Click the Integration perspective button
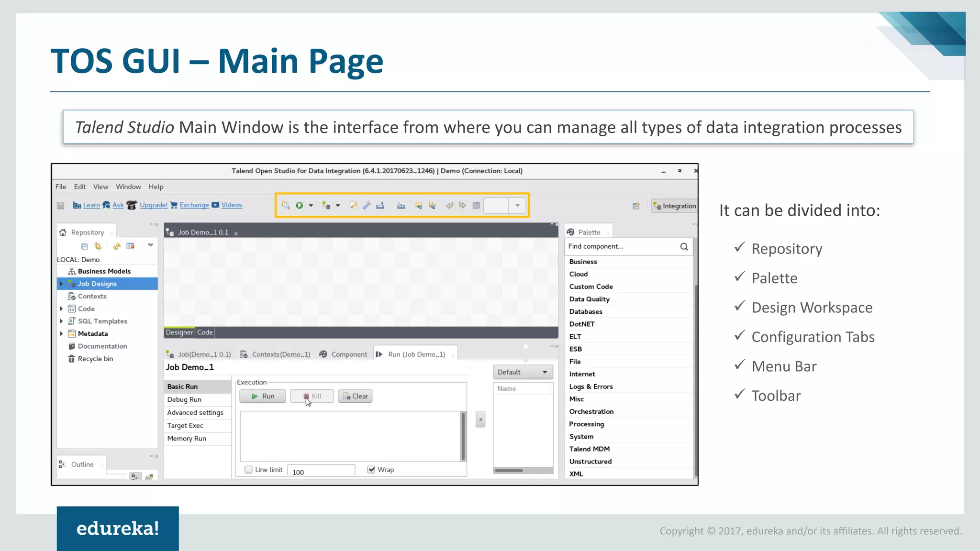Viewport: 980px width, 551px height. pyautogui.click(x=674, y=206)
